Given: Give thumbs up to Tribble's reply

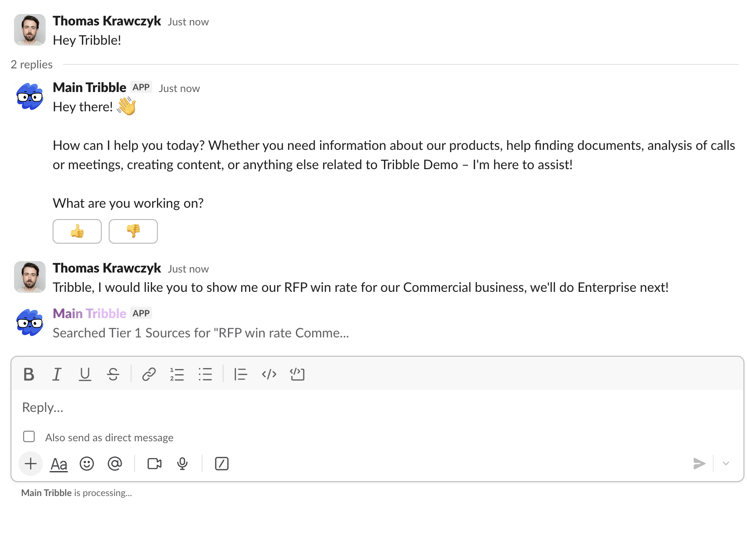Looking at the screenshot, I should 77,231.
